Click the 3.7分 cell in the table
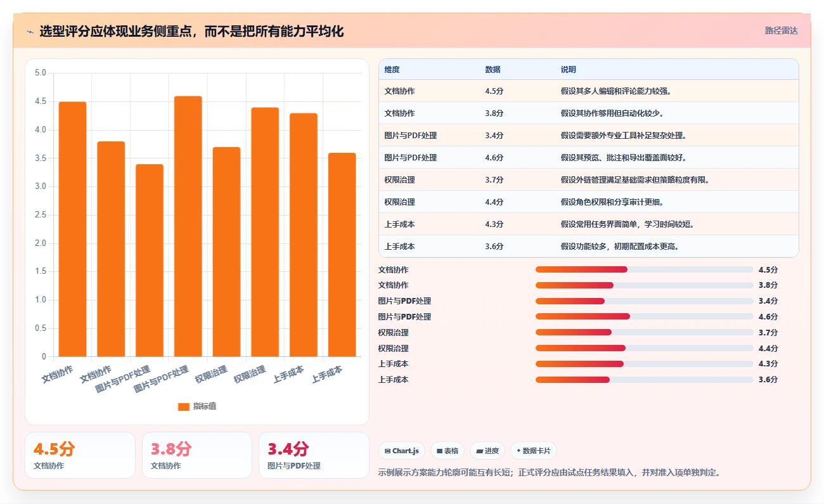824x504 pixels. 517,180
